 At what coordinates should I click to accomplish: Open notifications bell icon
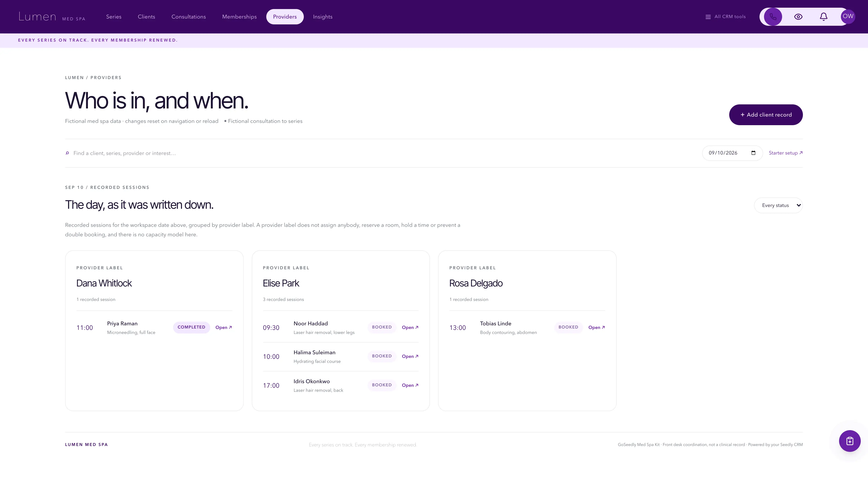point(823,16)
